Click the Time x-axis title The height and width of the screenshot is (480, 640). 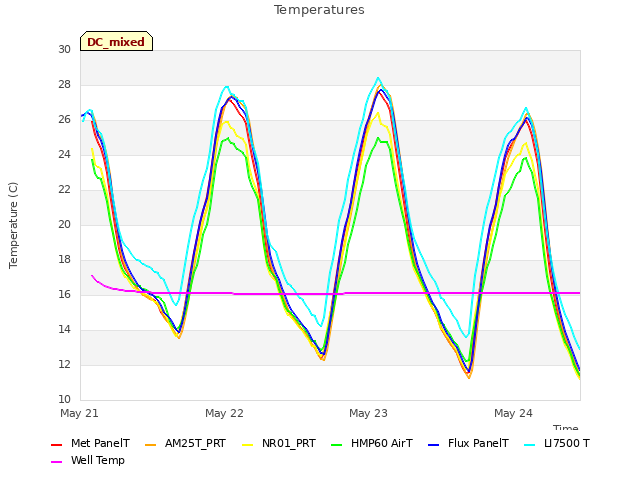pyautogui.click(x=566, y=427)
